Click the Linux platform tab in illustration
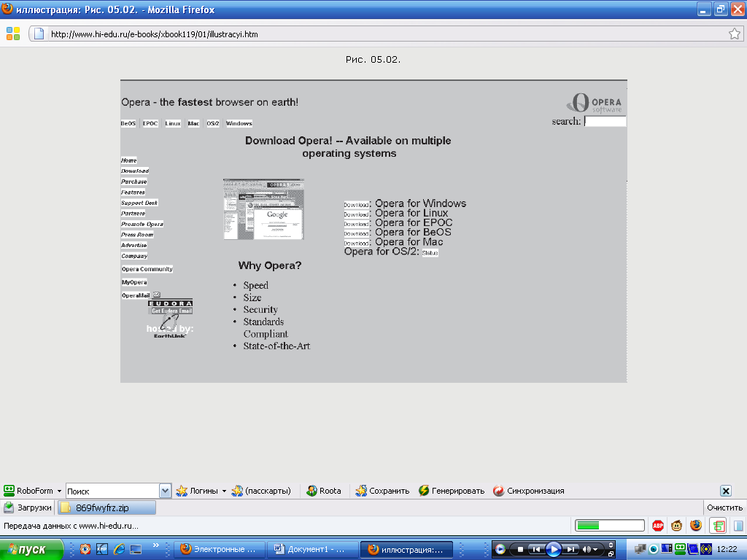The width and height of the screenshot is (747, 560). [172, 123]
